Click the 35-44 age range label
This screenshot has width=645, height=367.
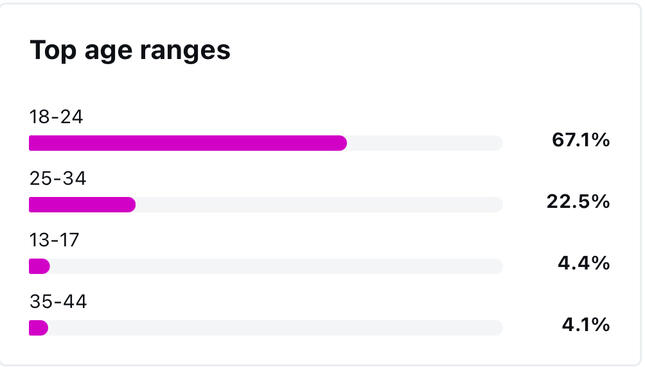(x=58, y=302)
